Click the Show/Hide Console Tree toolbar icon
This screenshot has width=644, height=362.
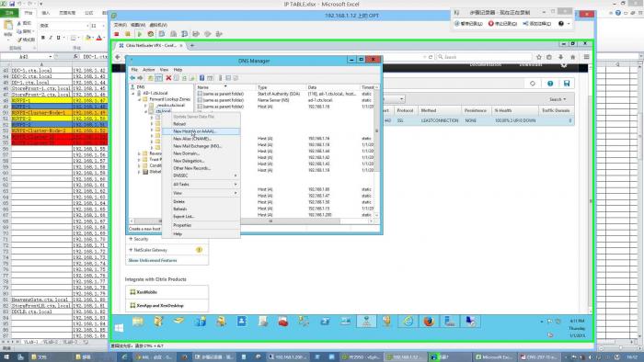(x=158, y=78)
